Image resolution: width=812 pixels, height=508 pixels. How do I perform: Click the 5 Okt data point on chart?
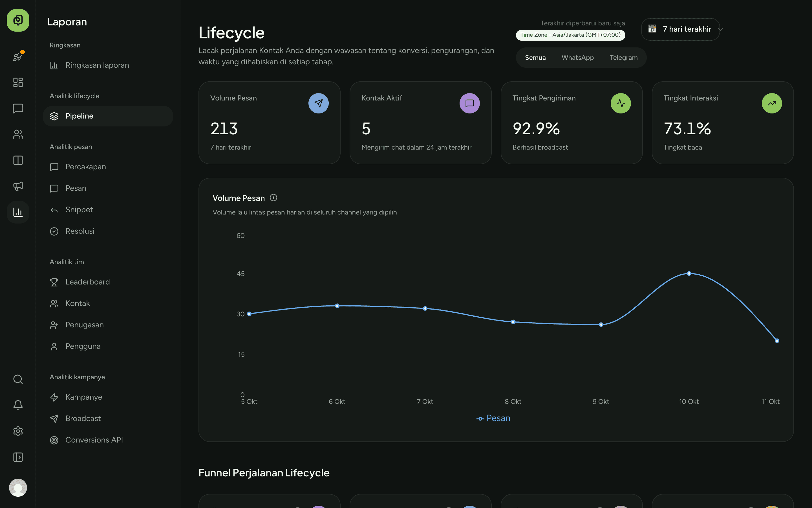[249, 314]
